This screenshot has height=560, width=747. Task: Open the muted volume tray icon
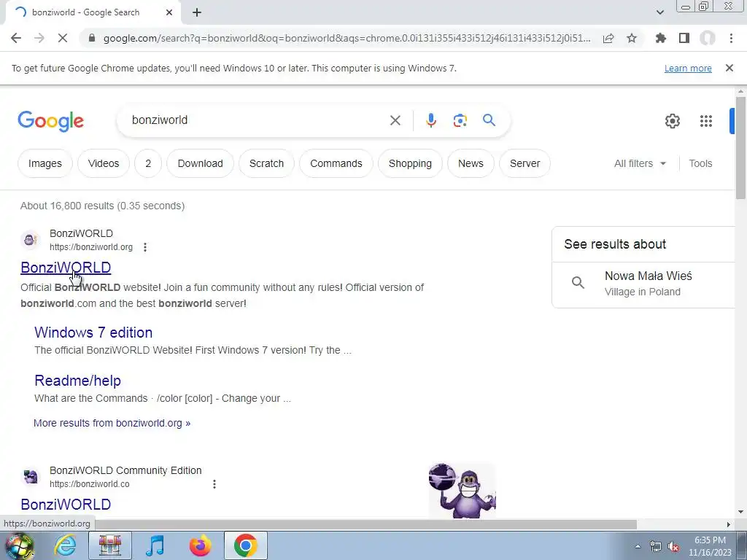coord(673,547)
